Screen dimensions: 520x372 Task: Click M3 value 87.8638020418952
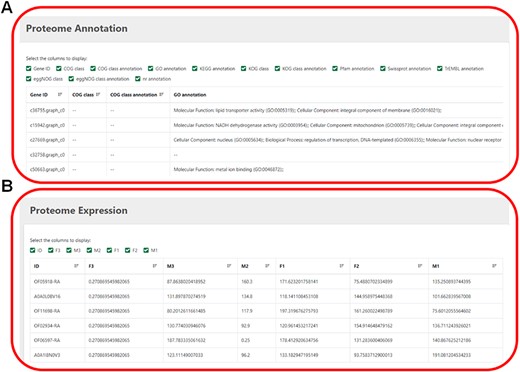[x=186, y=282]
